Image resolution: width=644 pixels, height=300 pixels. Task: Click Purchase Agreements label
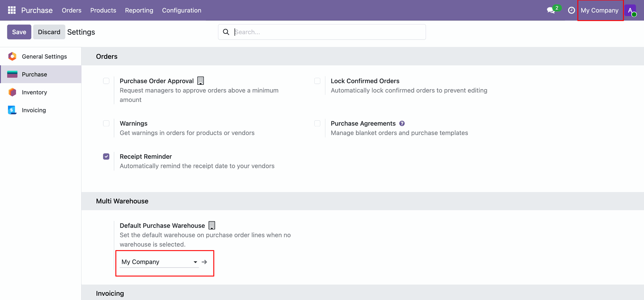coord(363,123)
